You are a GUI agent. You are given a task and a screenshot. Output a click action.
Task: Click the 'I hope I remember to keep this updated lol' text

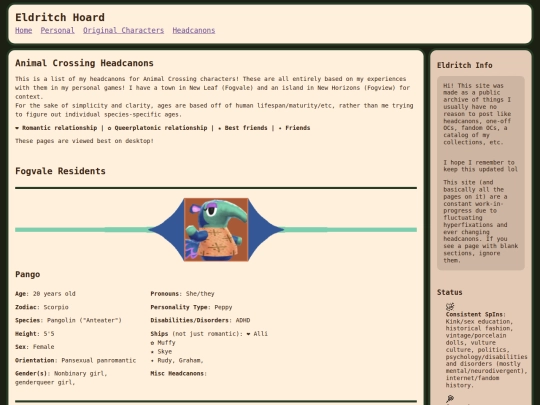[480, 166]
